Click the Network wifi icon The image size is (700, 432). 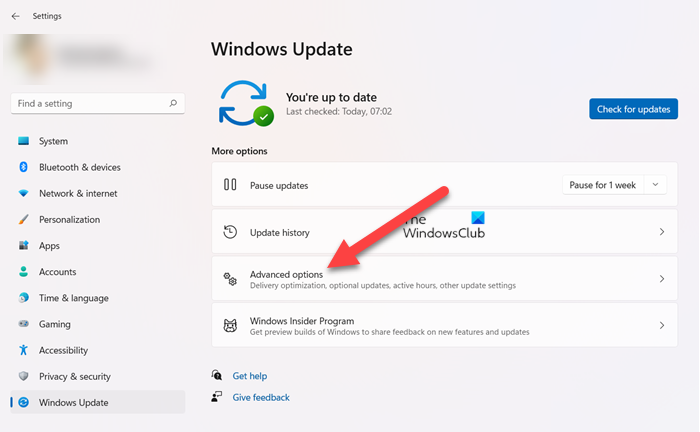tap(23, 193)
